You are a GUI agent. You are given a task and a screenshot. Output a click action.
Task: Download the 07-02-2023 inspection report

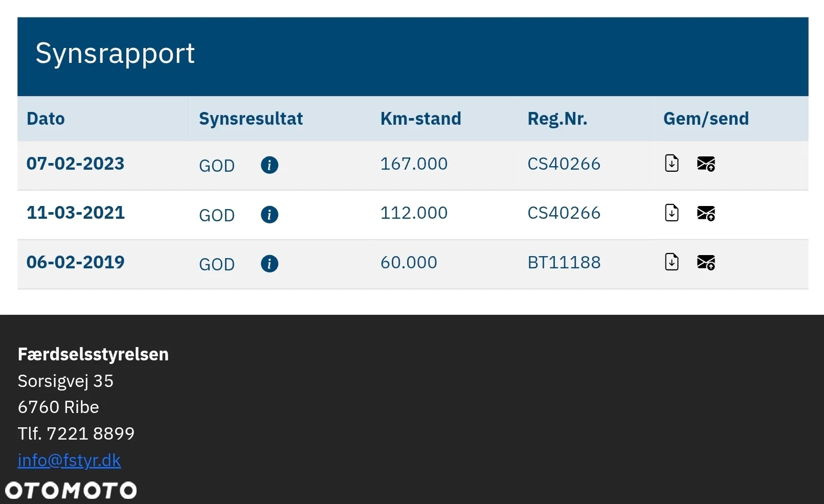pyautogui.click(x=672, y=163)
